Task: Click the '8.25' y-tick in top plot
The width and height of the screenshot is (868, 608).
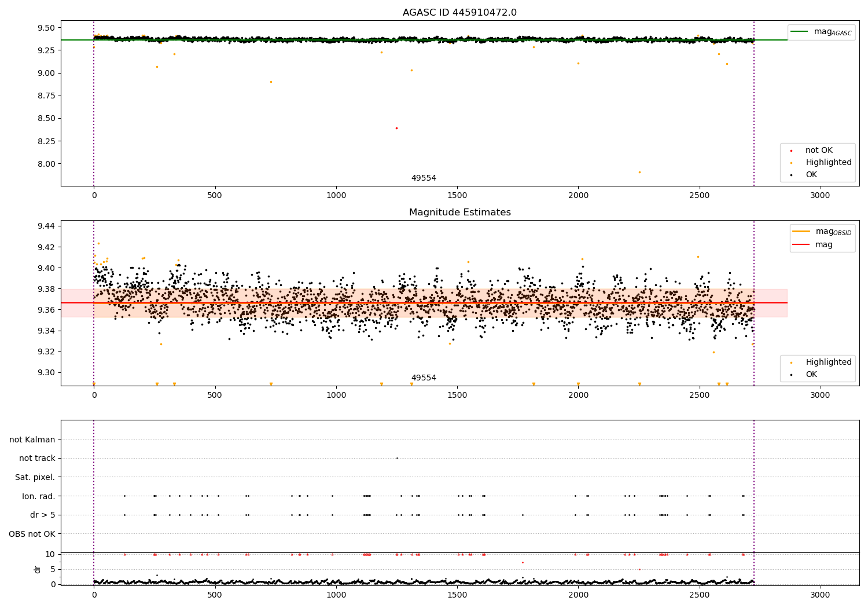Action: click(46, 141)
